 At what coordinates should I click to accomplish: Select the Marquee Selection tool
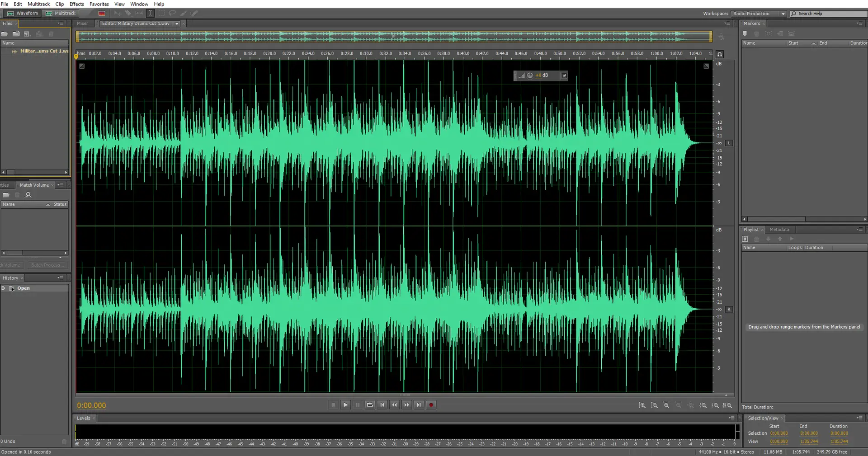click(161, 14)
